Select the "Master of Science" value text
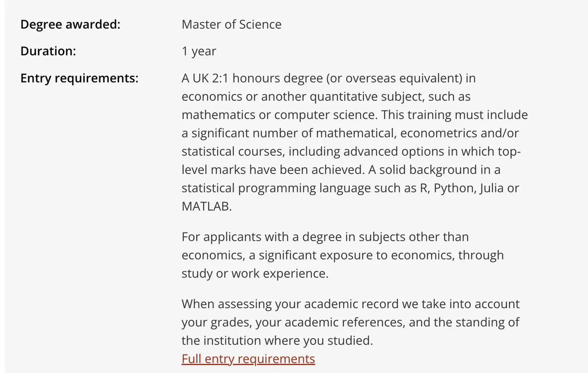Image resolution: width=588 pixels, height=373 pixels. click(x=232, y=24)
